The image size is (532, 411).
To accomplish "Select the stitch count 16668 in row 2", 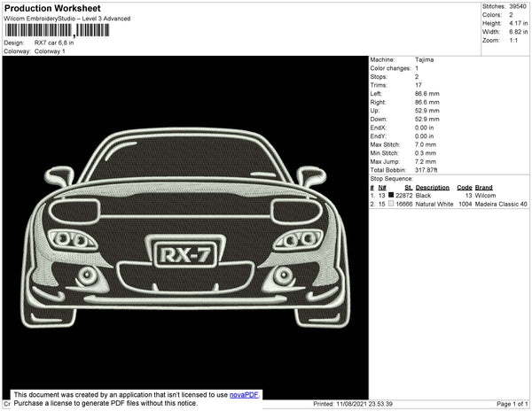I will [x=404, y=204].
